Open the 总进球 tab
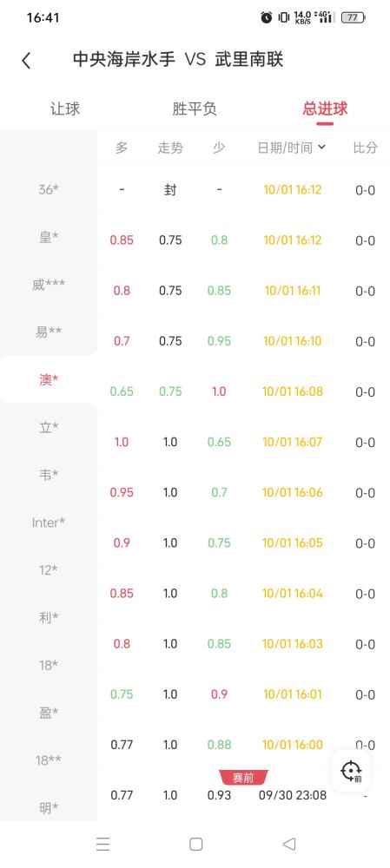Image resolution: width=390 pixels, height=868 pixels. coord(325,108)
